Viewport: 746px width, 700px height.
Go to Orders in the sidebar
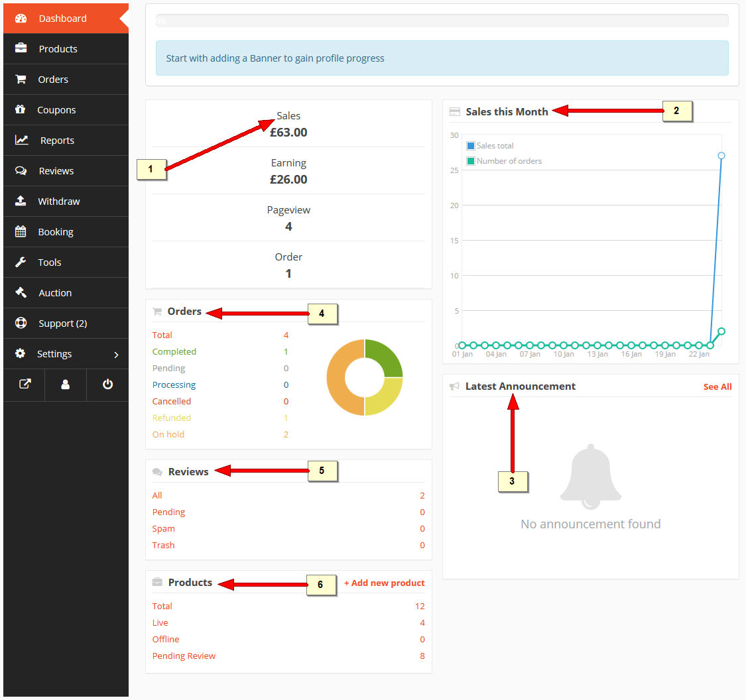pos(66,79)
